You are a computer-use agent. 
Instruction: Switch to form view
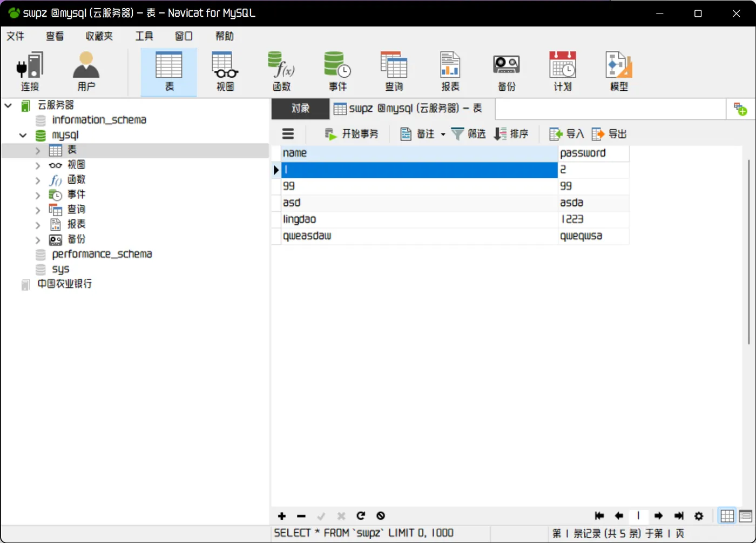coord(746,516)
